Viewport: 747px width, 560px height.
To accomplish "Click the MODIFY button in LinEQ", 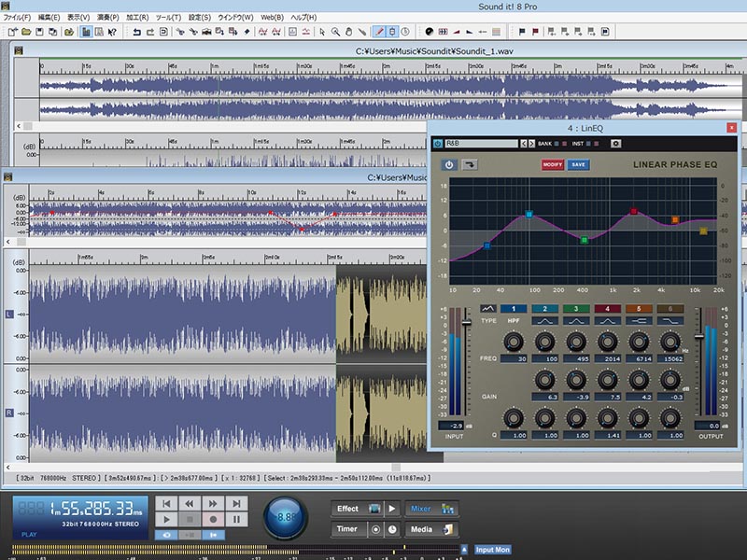I will click(x=552, y=165).
